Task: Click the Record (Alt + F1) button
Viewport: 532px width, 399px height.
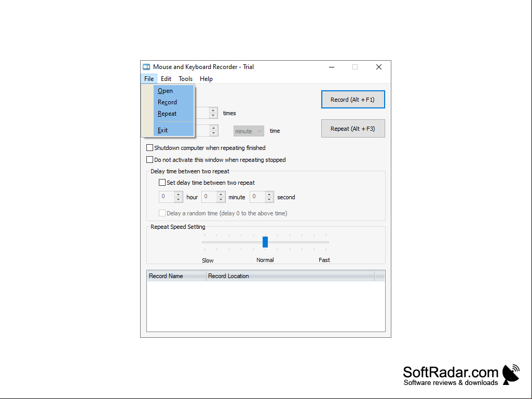Action: click(x=353, y=100)
